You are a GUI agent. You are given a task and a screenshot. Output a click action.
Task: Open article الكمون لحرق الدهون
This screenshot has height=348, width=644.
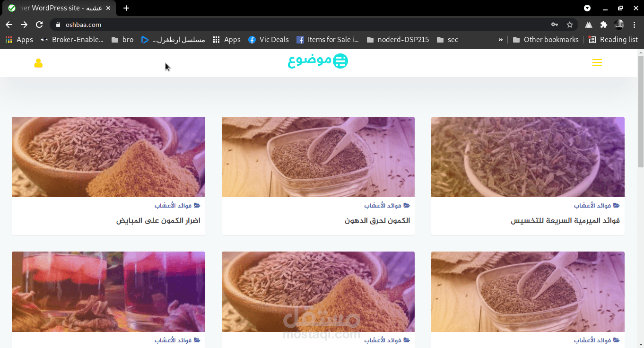(377, 221)
